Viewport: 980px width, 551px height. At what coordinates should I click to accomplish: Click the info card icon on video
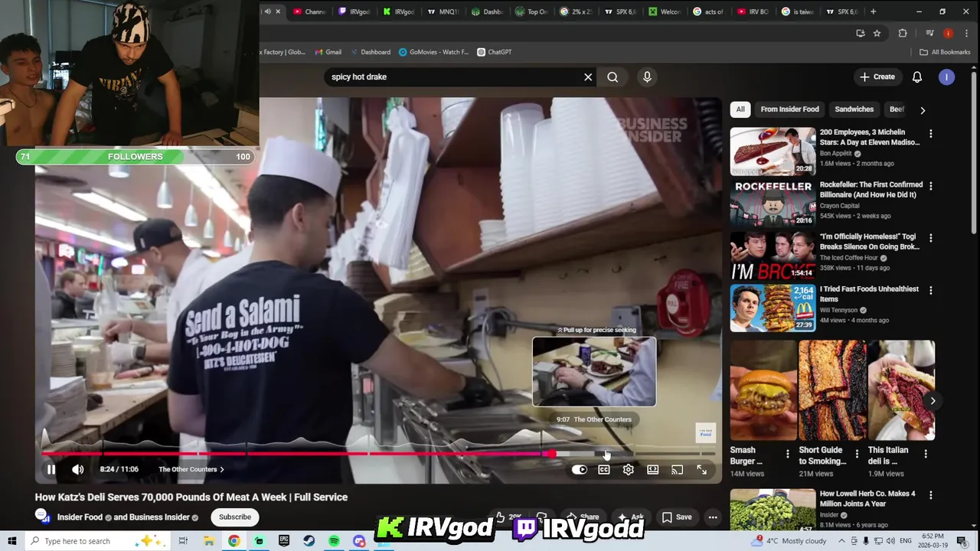coord(706,432)
